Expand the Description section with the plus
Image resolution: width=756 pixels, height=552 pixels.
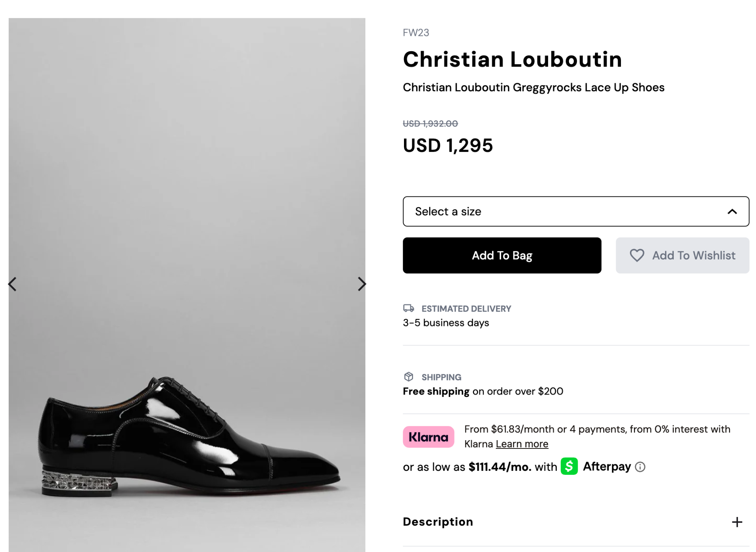[x=736, y=522]
